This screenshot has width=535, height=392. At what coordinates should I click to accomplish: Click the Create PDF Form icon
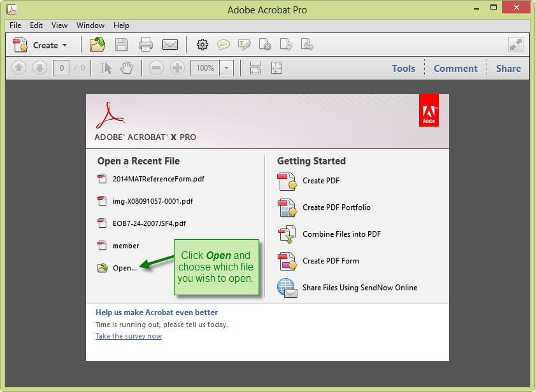click(287, 261)
